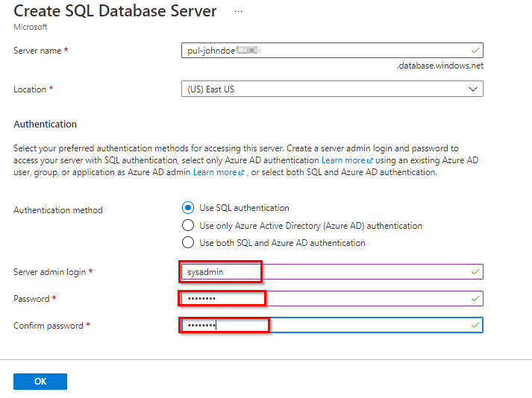Open the first Learn more link about Azure AD authentication

click(x=347, y=160)
